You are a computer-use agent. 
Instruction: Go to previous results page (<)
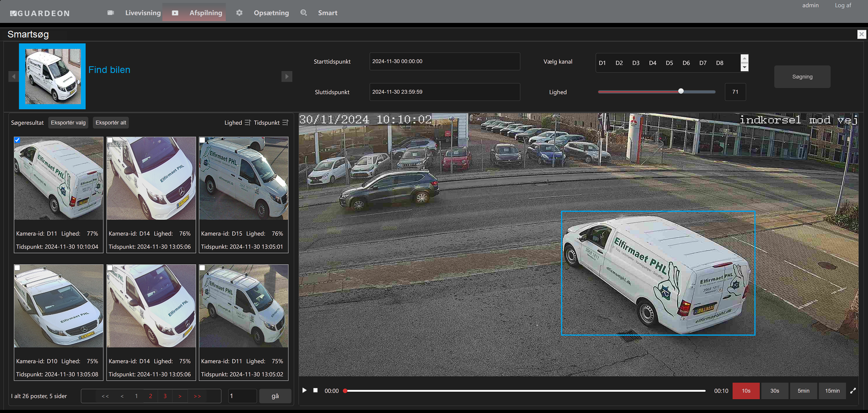[x=122, y=396]
